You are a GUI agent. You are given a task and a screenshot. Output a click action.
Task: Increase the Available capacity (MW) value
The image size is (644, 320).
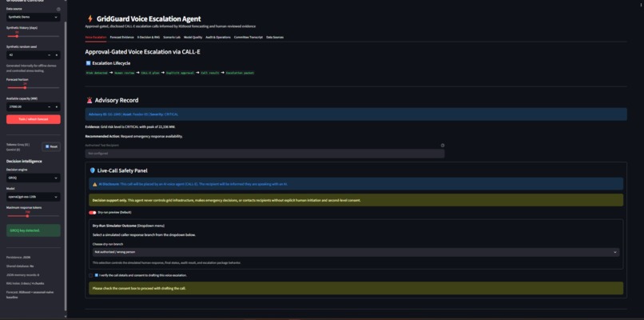click(57, 107)
